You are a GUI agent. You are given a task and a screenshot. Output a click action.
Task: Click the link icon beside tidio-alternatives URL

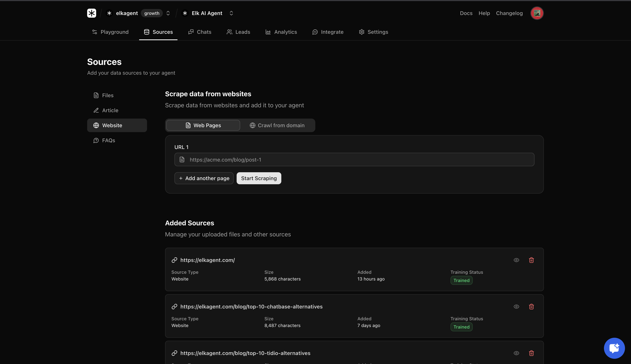pyautogui.click(x=174, y=353)
